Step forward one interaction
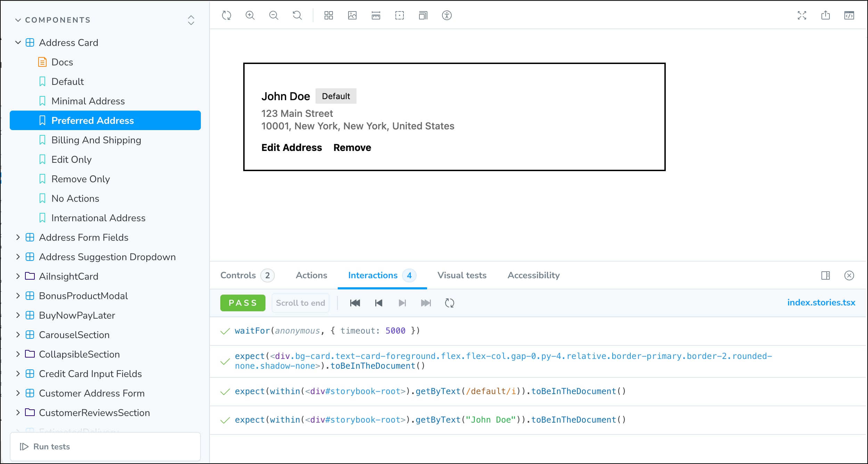 point(402,303)
